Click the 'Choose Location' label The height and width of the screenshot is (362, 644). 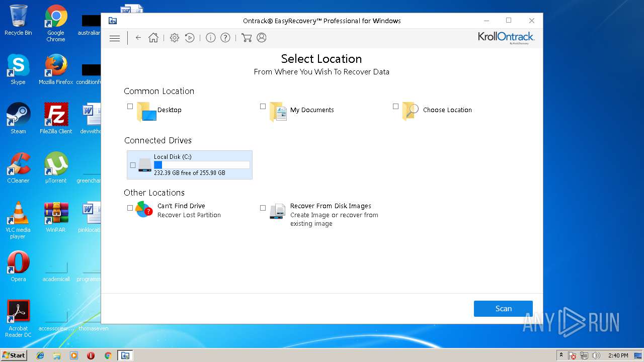(x=447, y=110)
